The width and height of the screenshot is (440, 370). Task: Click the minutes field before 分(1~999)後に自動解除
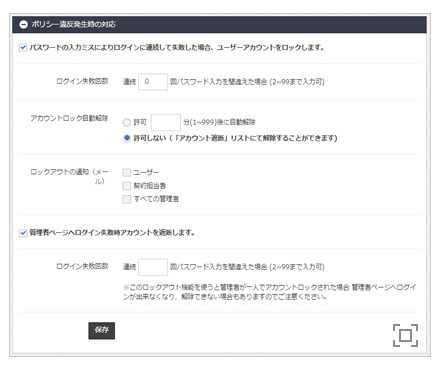coord(166,122)
